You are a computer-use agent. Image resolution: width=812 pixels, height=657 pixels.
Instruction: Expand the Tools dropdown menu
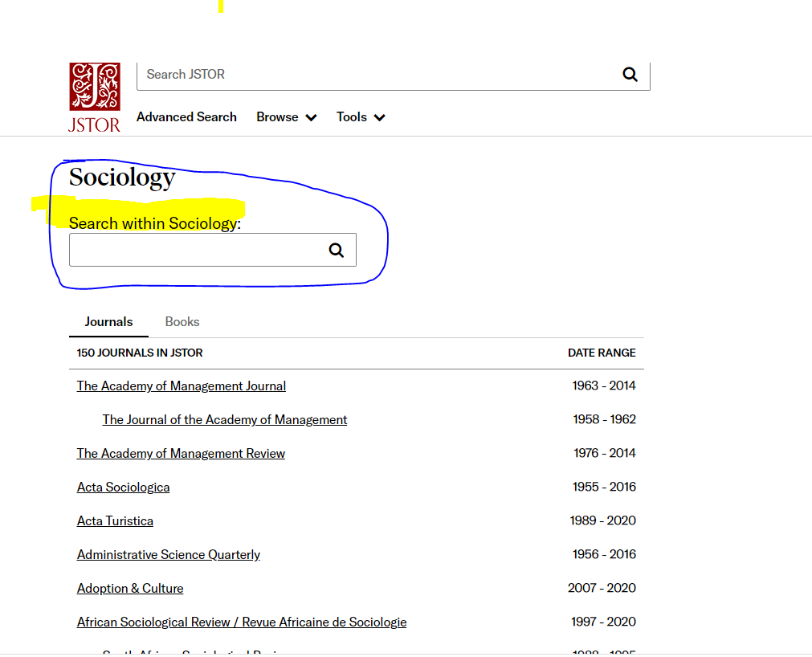pyautogui.click(x=361, y=117)
